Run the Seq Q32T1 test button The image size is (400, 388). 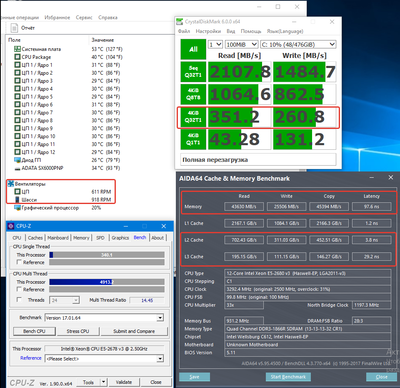click(x=193, y=72)
